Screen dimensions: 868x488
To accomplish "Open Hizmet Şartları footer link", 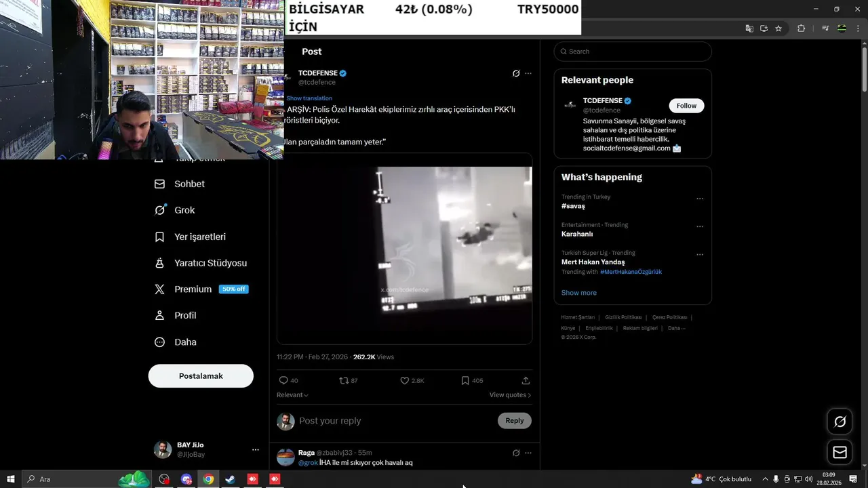I will pyautogui.click(x=578, y=317).
